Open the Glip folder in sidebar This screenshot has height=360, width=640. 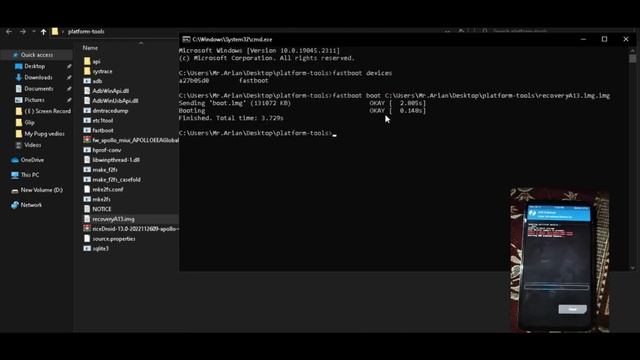point(29,122)
